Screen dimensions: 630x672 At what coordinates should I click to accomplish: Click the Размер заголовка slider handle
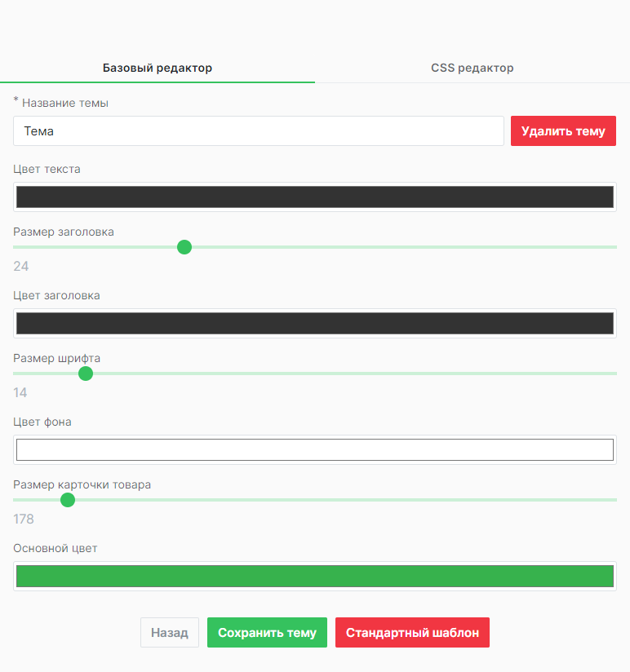pyautogui.click(x=184, y=247)
